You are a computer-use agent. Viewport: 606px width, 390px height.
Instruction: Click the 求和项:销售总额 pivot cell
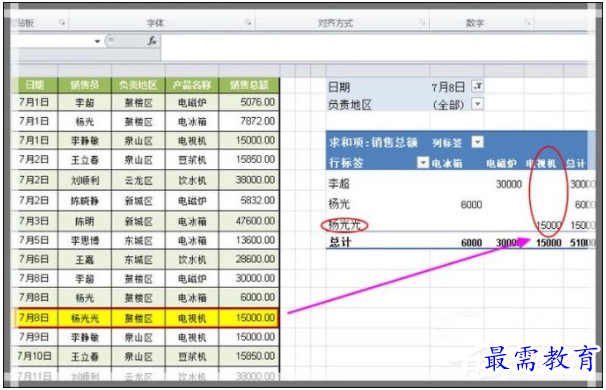tap(373, 143)
